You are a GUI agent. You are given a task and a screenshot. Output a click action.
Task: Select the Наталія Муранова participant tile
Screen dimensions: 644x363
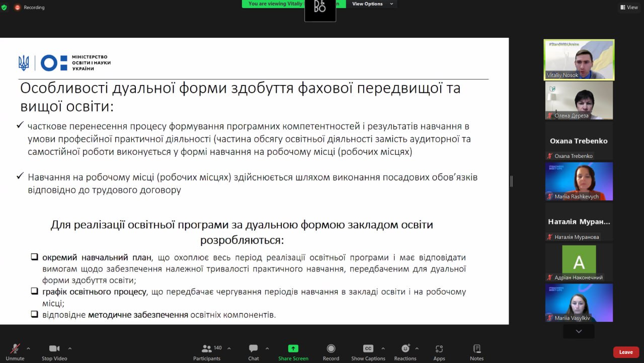pos(579,222)
